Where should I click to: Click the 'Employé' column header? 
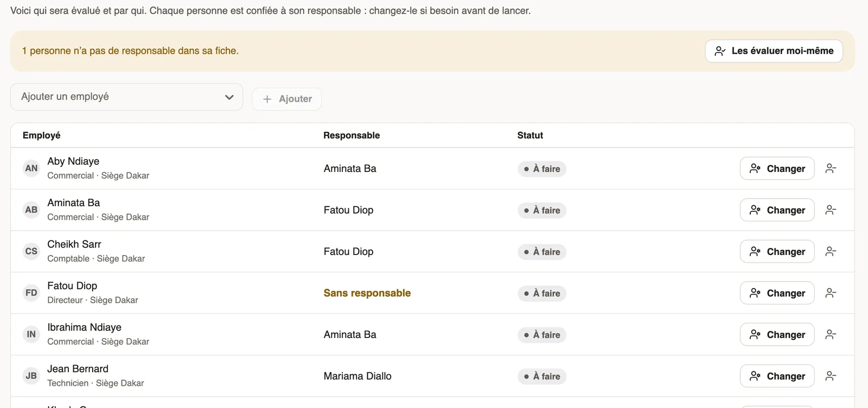tap(42, 136)
